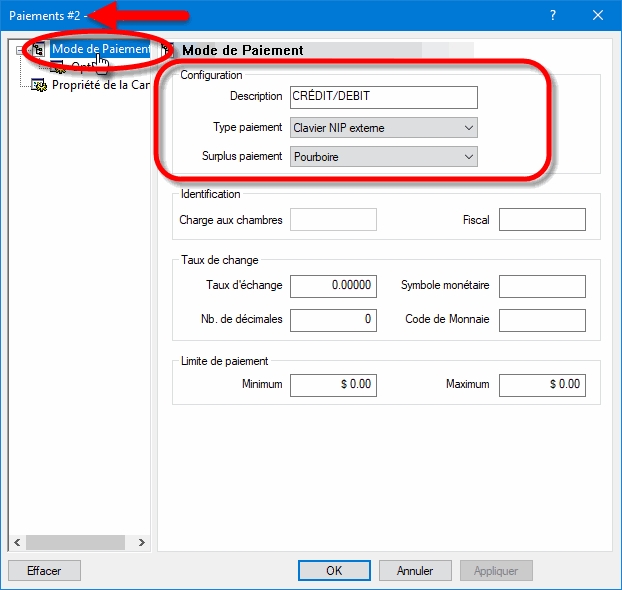Click the help question mark icon
The height and width of the screenshot is (590, 622).
tap(553, 15)
